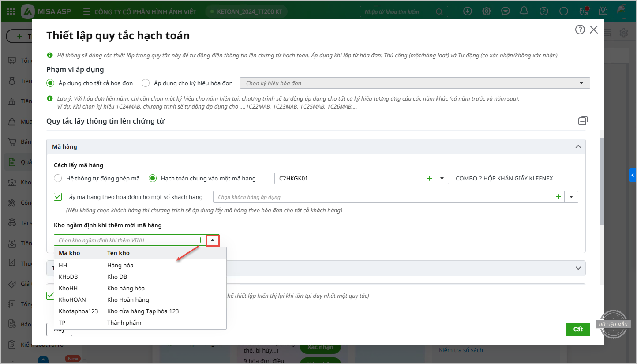637x364 pixels.
Task: Open the settings gear in top bar
Action: (x=487, y=11)
